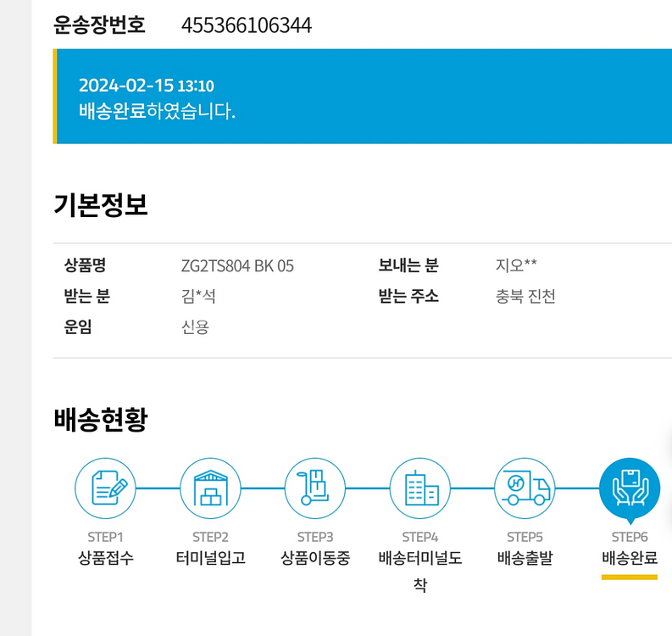The height and width of the screenshot is (636, 672).
Task: Click the STEP4 terminal building icon
Action: tap(420, 488)
